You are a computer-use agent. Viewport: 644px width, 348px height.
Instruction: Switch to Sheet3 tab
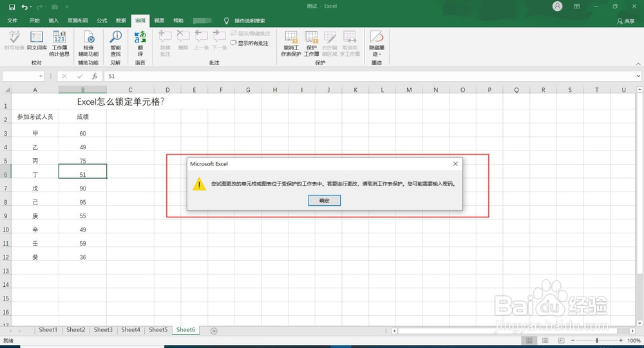click(x=103, y=330)
